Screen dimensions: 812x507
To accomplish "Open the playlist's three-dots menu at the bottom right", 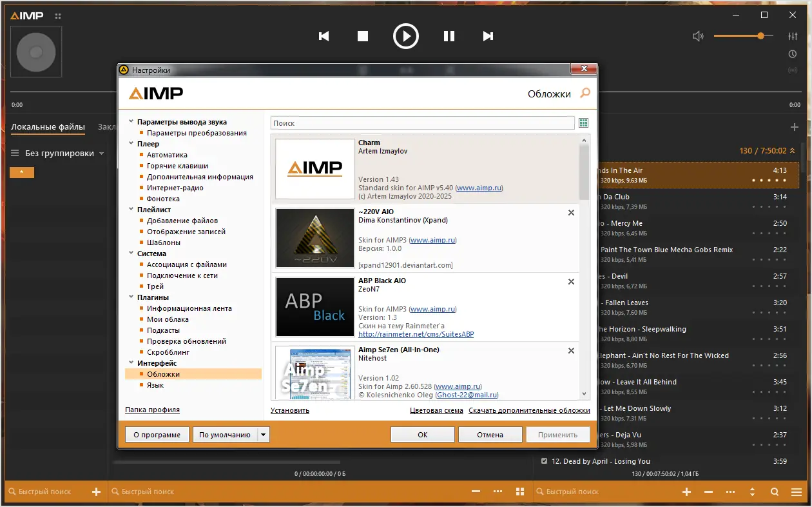I will tap(731, 492).
